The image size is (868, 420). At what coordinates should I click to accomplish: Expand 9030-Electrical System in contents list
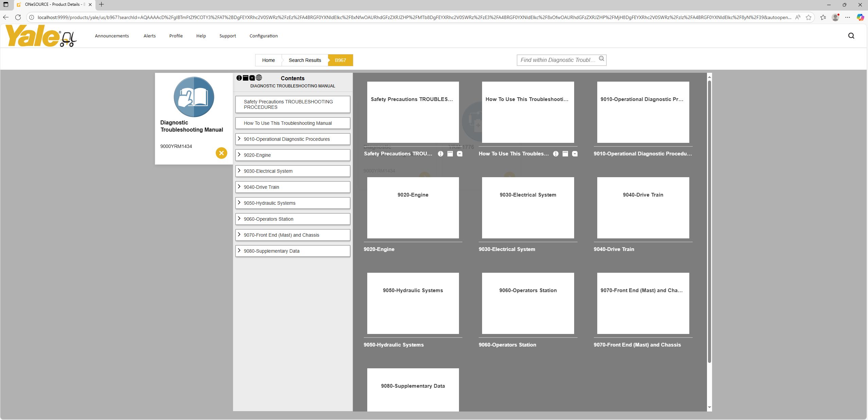point(239,171)
